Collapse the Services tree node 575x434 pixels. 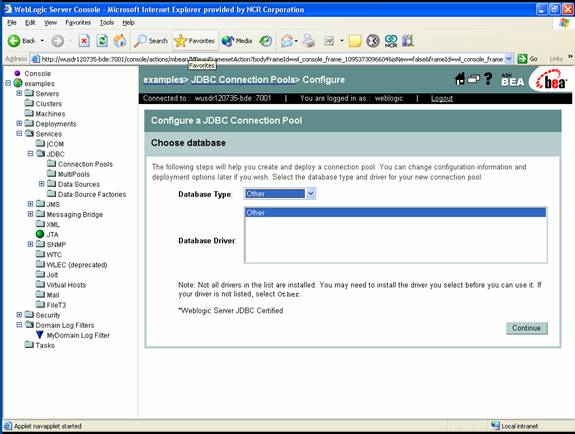point(19,134)
